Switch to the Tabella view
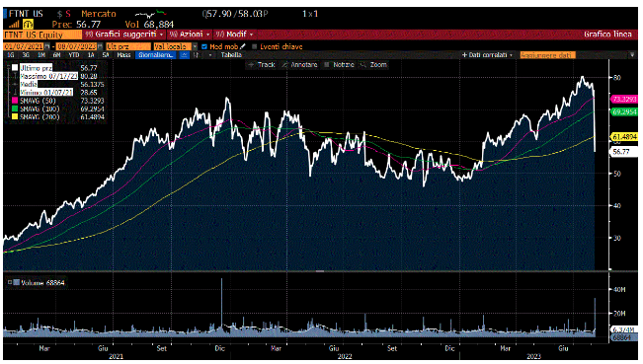643x364 pixels. [231, 55]
